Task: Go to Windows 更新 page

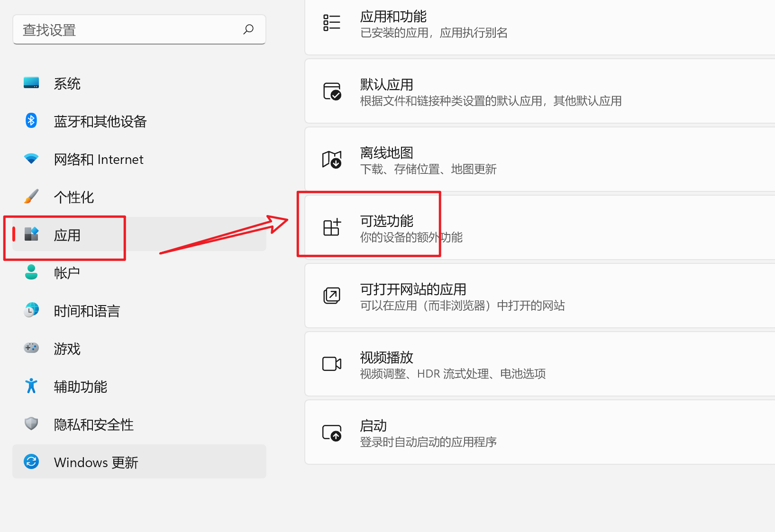Action: 139,461
